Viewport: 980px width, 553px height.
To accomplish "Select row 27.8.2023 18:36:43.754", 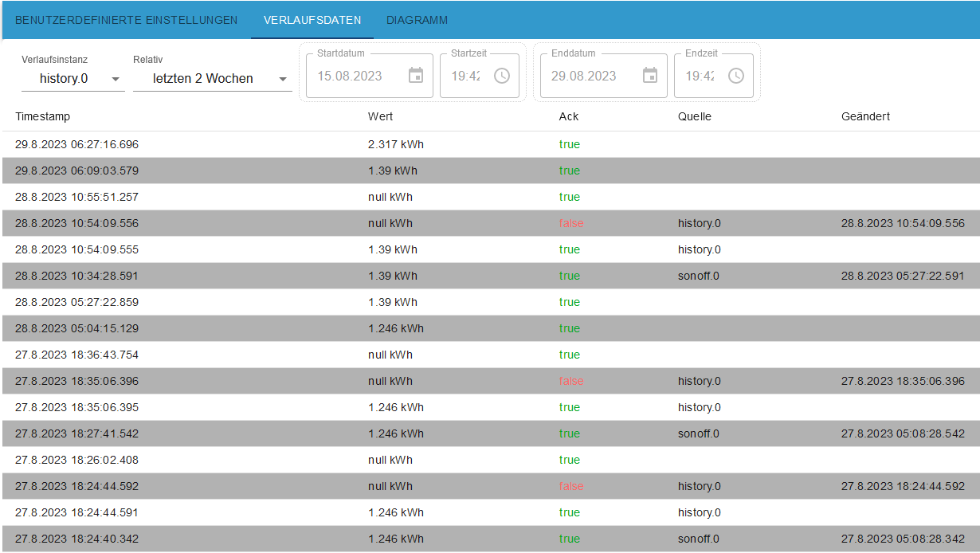I will tap(490, 355).
